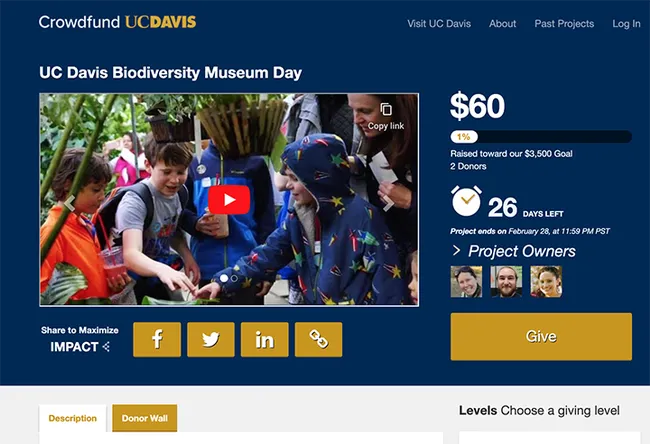Open third project owner's avatar
650x444 pixels.
545,281
